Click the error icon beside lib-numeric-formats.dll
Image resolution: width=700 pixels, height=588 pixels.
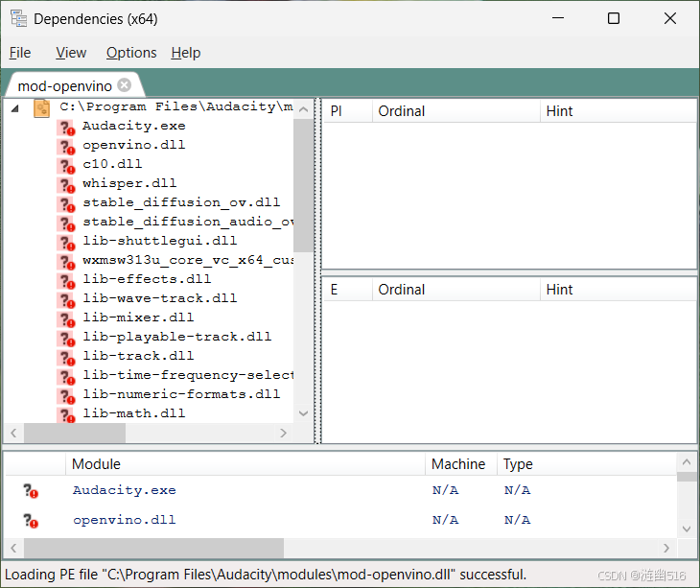66,396
